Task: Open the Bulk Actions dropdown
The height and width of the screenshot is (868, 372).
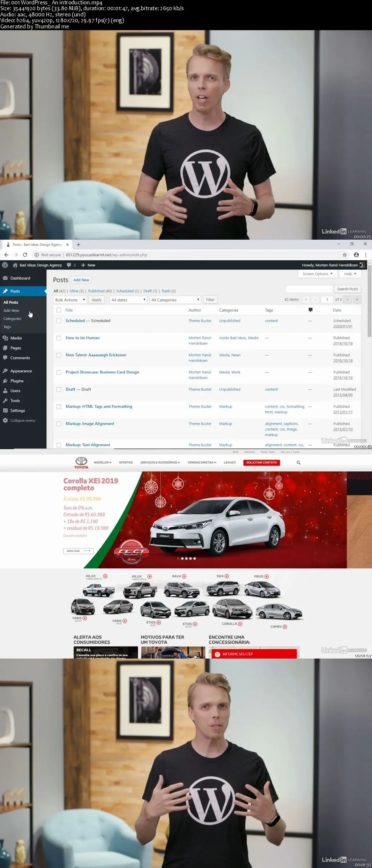Action: click(x=70, y=300)
